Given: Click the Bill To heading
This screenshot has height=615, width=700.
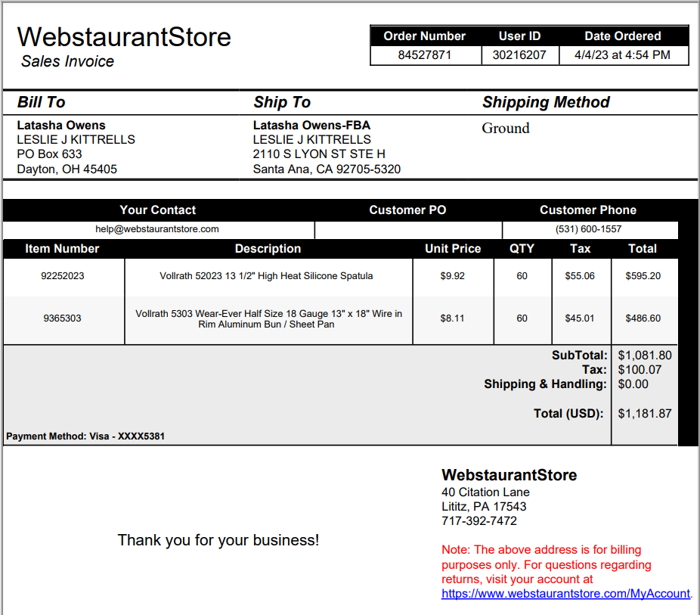Looking at the screenshot, I should [41, 102].
